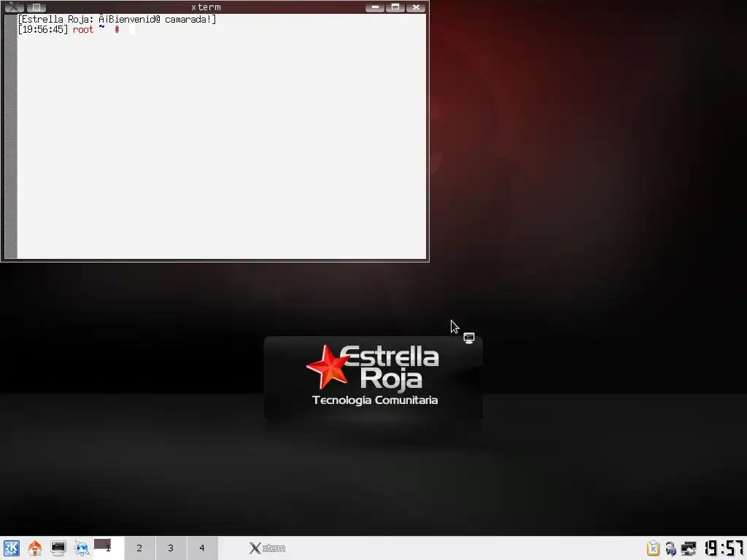Open the Home folder icon in panel
This screenshot has height=560, width=747.
pyautogui.click(x=35, y=548)
